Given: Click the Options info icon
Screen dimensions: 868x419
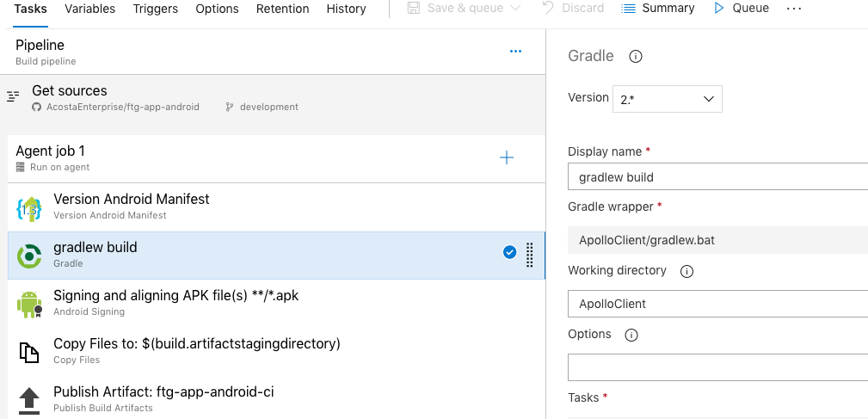Looking at the screenshot, I should coord(631,335).
